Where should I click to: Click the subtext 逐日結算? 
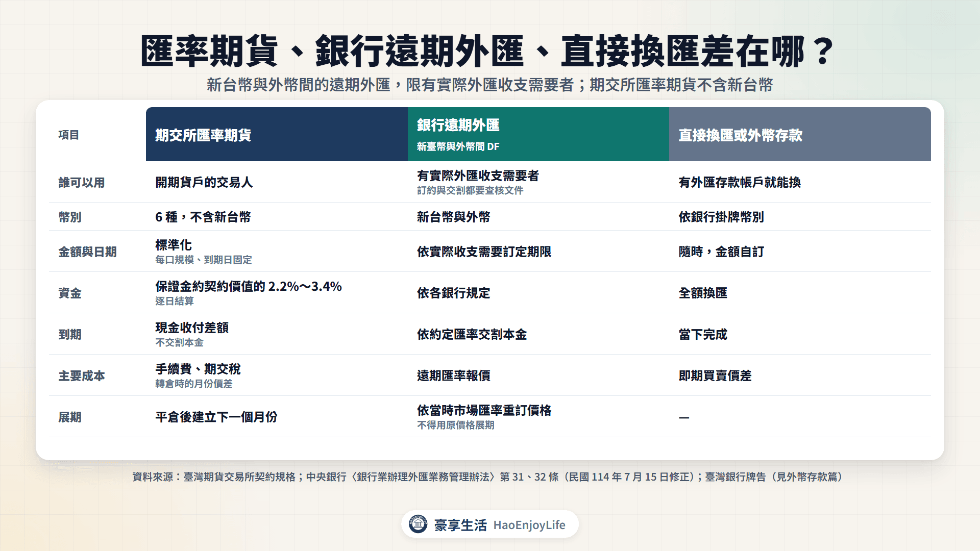coord(175,301)
